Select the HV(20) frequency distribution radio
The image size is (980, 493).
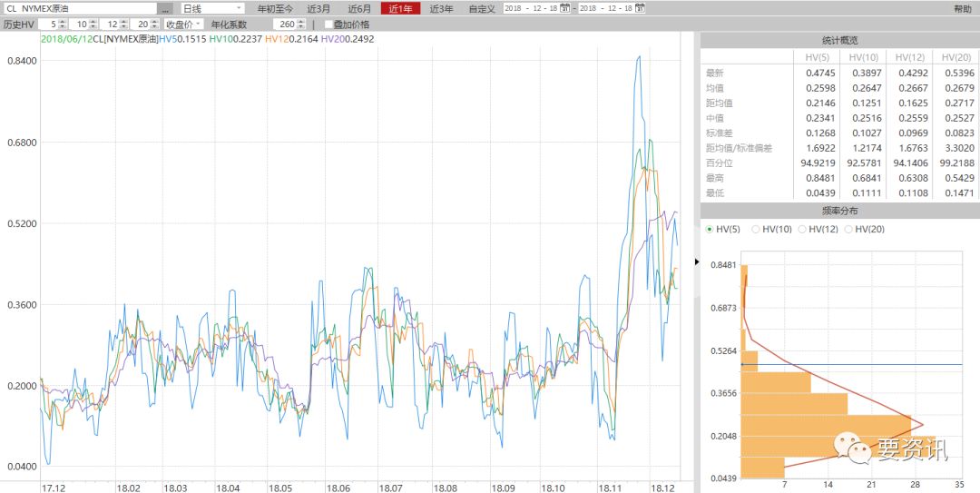click(x=848, y=230)
